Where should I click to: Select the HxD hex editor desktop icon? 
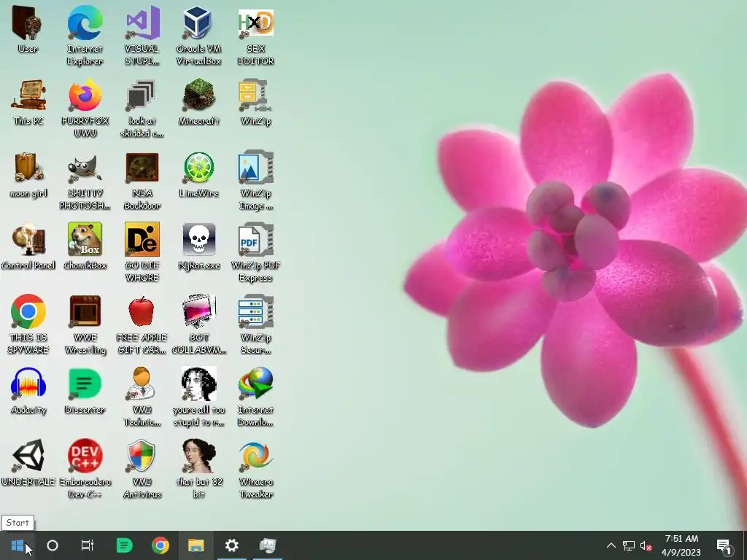(x=256, y=23)
